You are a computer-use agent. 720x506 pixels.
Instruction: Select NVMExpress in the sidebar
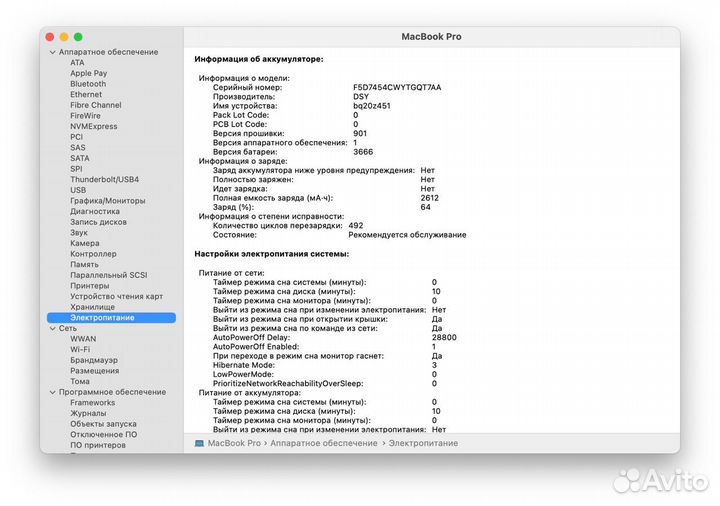(x=94, y=126)
